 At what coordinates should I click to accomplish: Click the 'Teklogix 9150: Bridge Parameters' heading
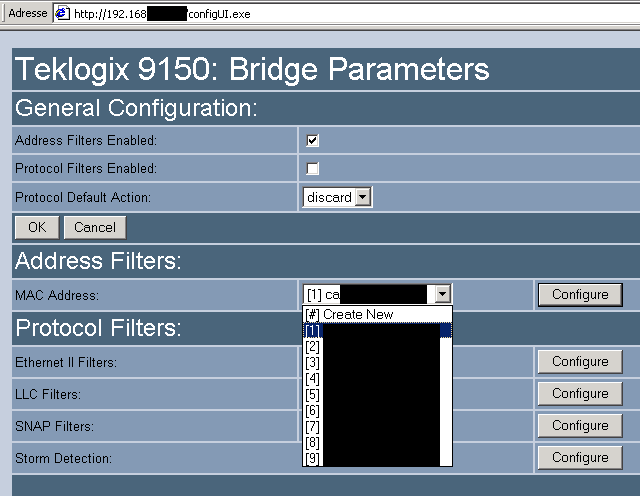coord(252,69)
